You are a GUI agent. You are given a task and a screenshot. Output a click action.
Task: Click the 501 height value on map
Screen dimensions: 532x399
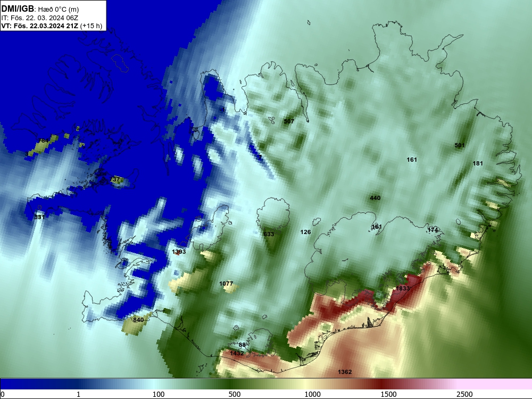pyautogui.click(x=460, y=146)
